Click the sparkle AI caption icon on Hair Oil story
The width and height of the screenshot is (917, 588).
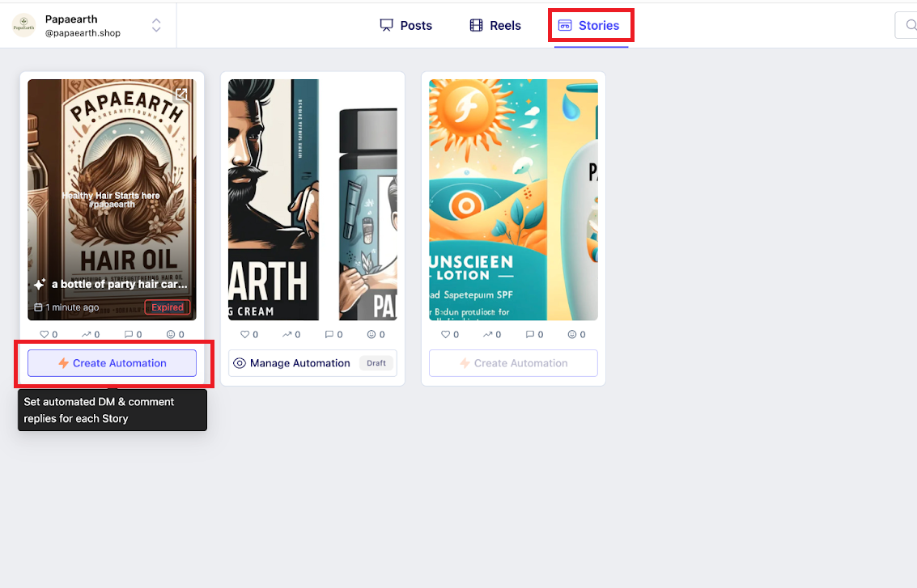[39, 284]
